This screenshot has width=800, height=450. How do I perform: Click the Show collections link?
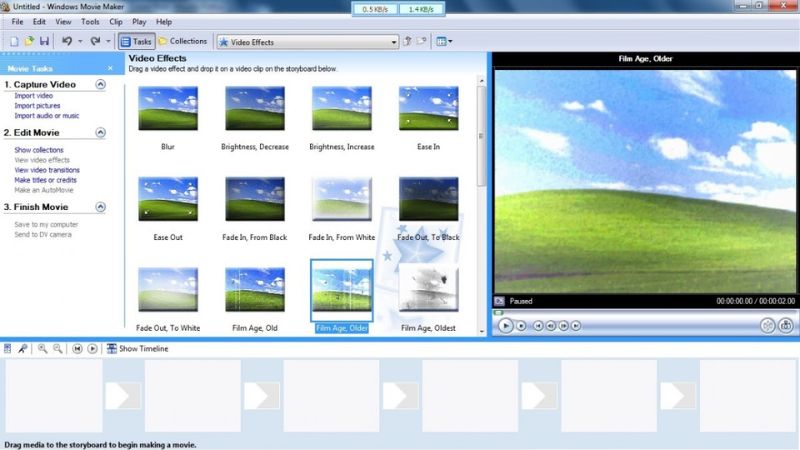click(x=39, y=150)
